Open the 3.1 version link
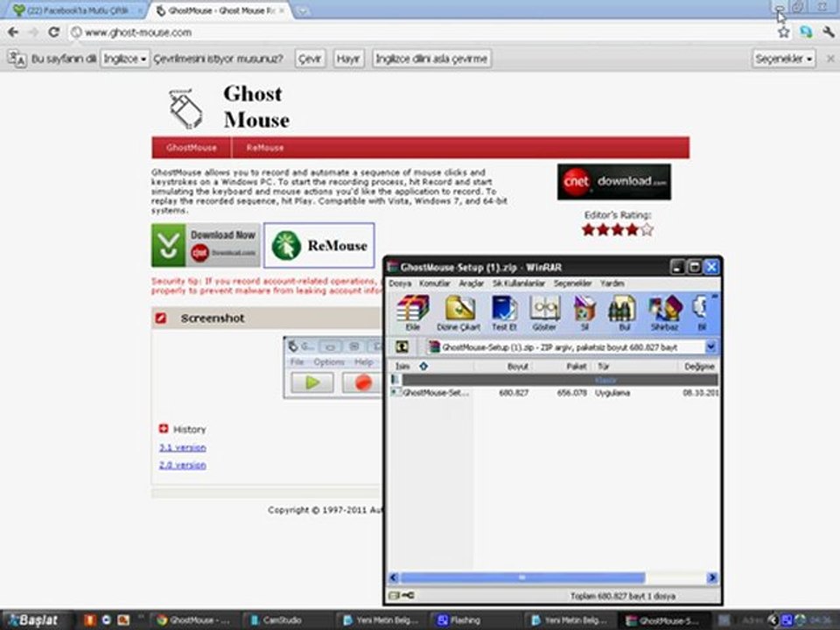 tap(182, 447)
